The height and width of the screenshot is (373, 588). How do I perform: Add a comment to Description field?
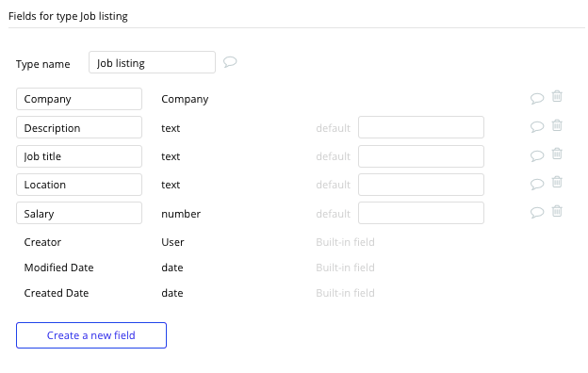click(x=537, y=127)
